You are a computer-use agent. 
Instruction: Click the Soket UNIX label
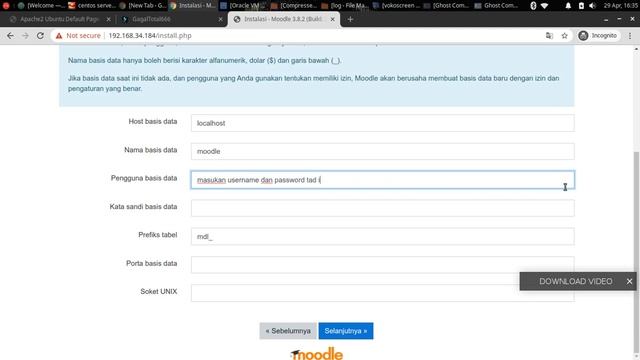pos(158,291)
